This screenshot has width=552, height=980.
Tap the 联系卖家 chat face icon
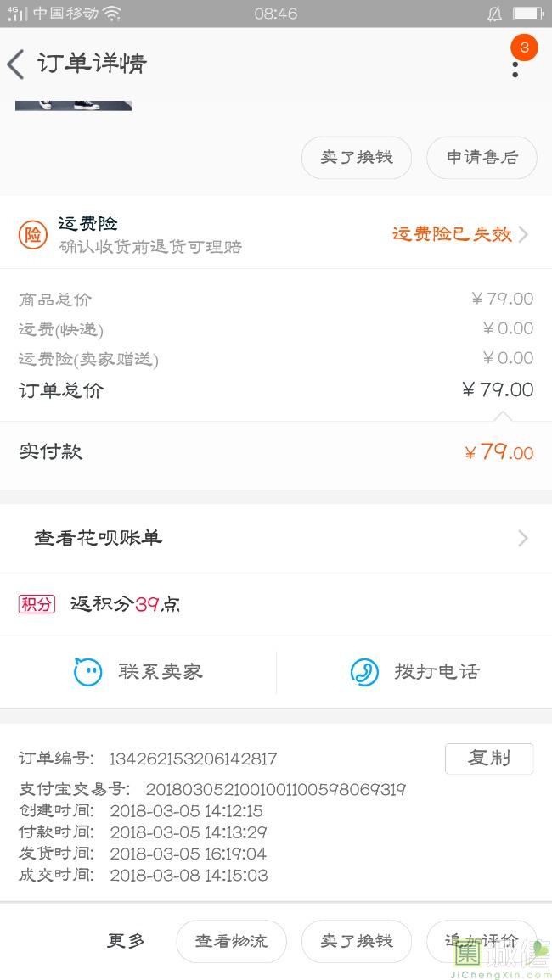coord(88,672)
